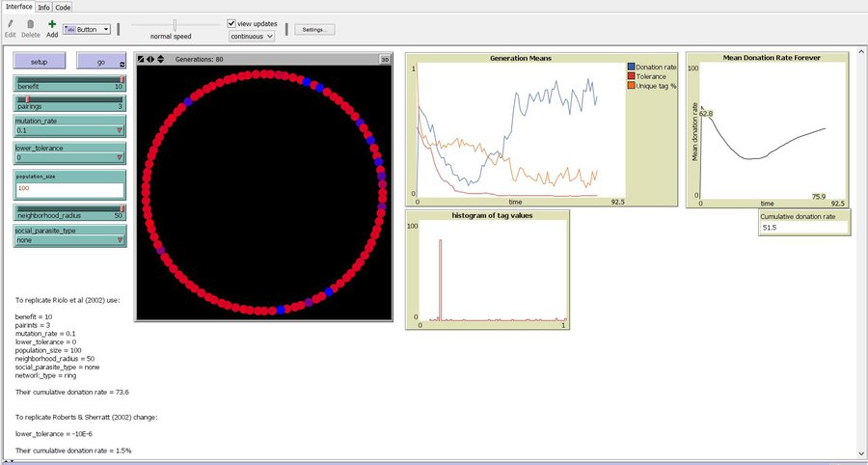Expand the social_parasite_type chooser
Image resolution: width=868 pixels, height=465 pixels.
[x=119, y=240]
